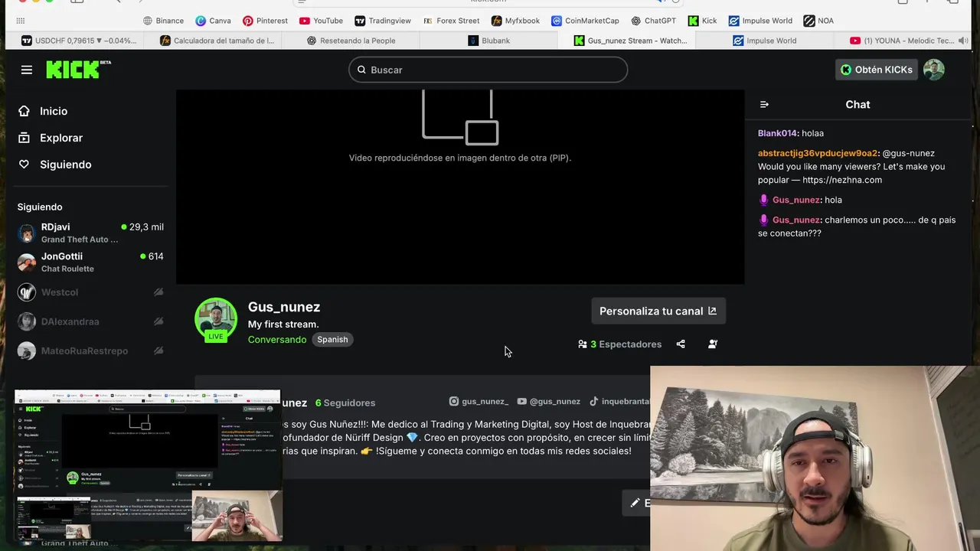980x551 pixels.
Task: Click the PIP placeholder video player area
Action: coord(460,187)
